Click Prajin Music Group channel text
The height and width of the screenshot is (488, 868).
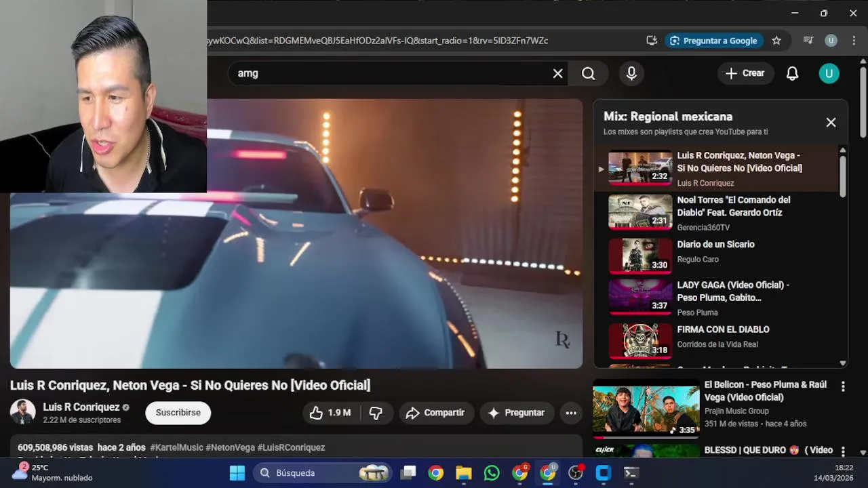[x=736, y=411]
